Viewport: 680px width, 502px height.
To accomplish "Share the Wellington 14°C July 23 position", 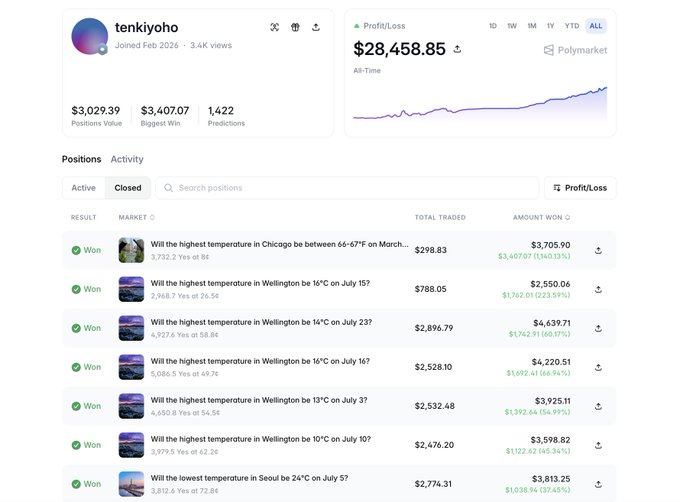I will 598,329.
